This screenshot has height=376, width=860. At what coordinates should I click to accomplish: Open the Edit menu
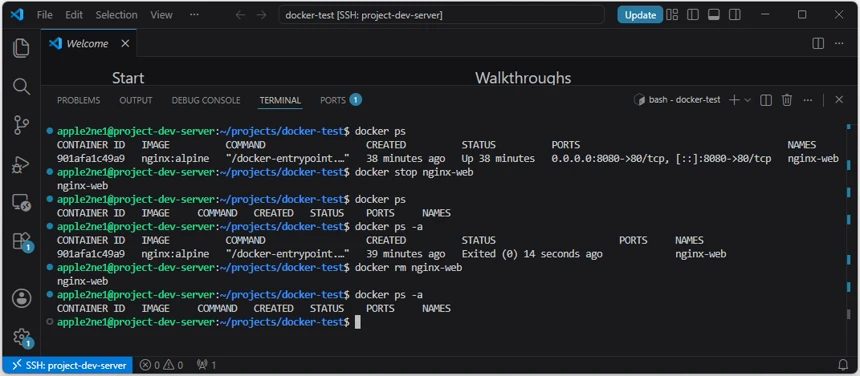pyautogui.click(x=74, y=15)
